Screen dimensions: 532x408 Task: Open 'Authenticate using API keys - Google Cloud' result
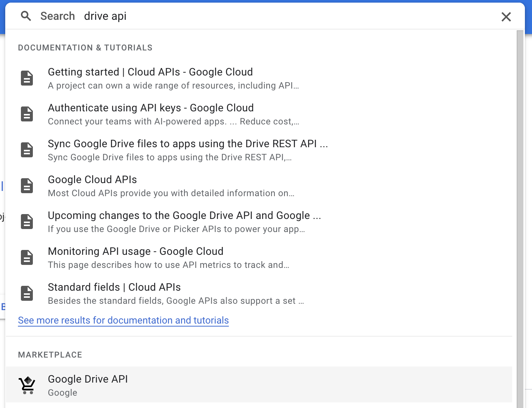point(151,108)
